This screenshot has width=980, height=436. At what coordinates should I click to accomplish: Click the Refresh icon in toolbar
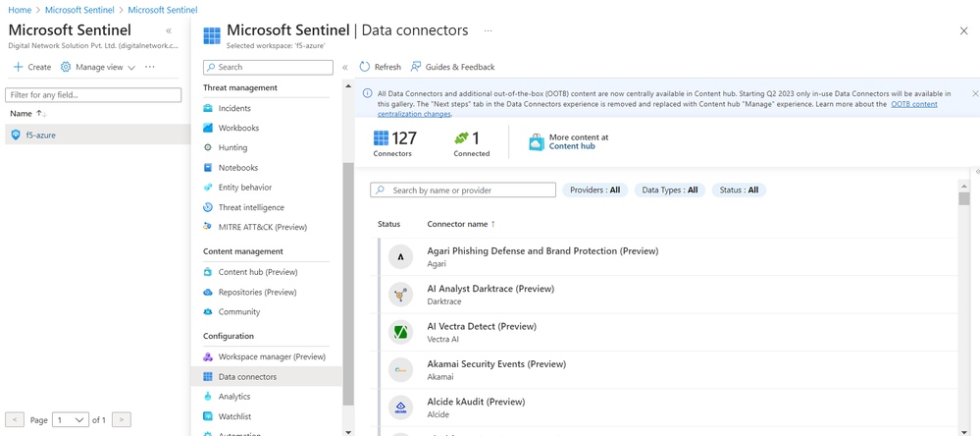[365, 67]
